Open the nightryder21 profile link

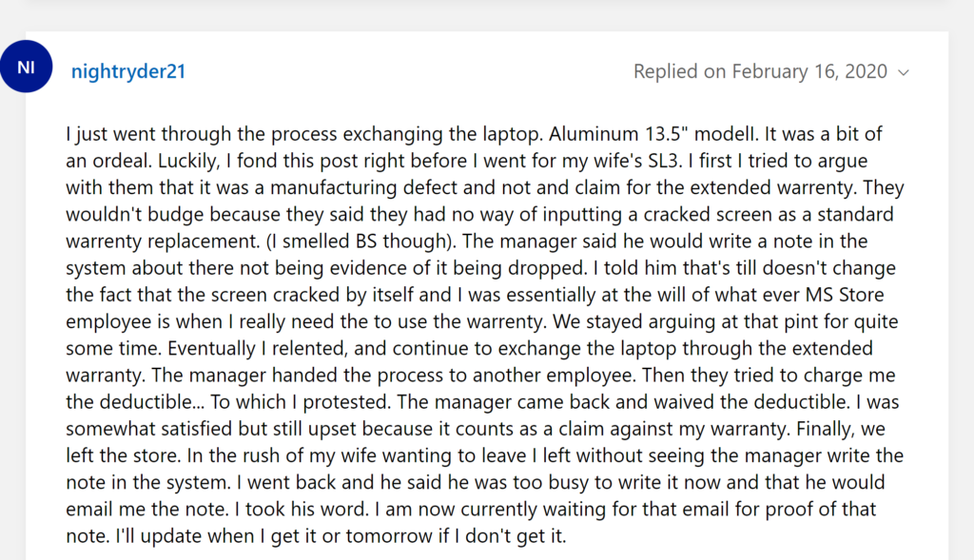[128, 71]
